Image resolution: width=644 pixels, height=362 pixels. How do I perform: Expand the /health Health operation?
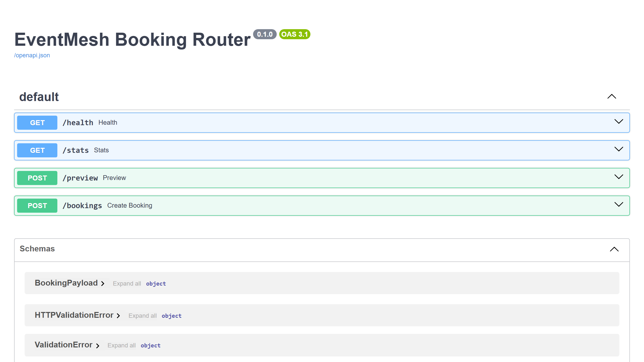pos(619,122)
